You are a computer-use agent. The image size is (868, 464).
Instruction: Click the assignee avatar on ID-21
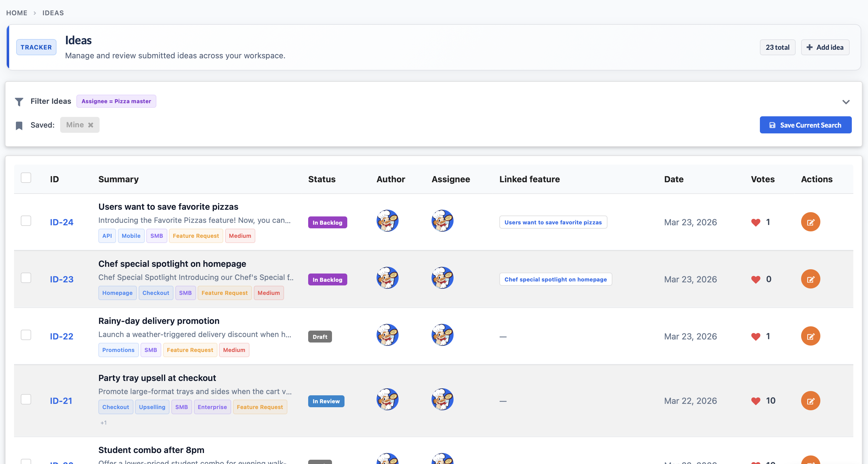point(443,400)
